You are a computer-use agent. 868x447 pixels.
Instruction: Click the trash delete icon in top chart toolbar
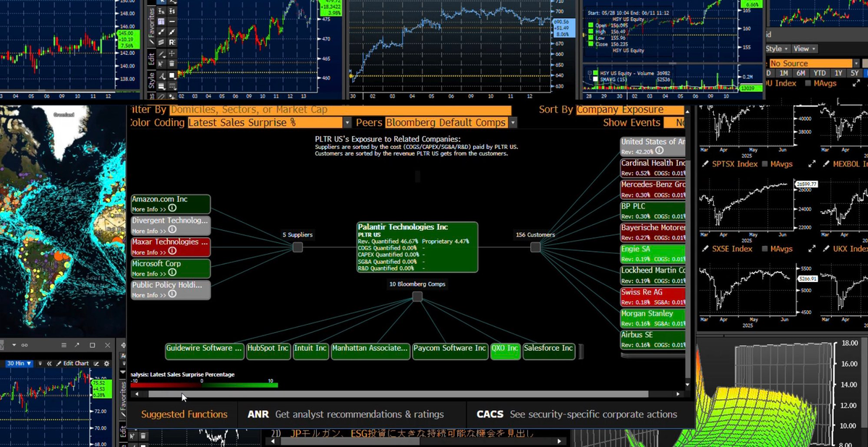pos(171,64)
